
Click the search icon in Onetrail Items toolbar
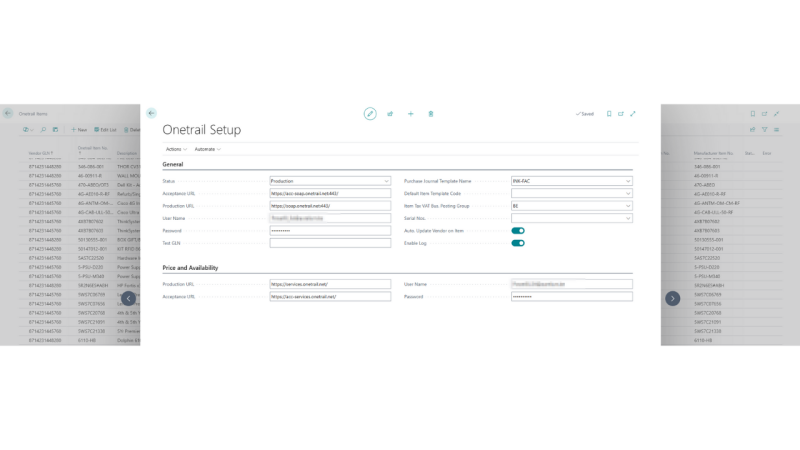point(43,130)
